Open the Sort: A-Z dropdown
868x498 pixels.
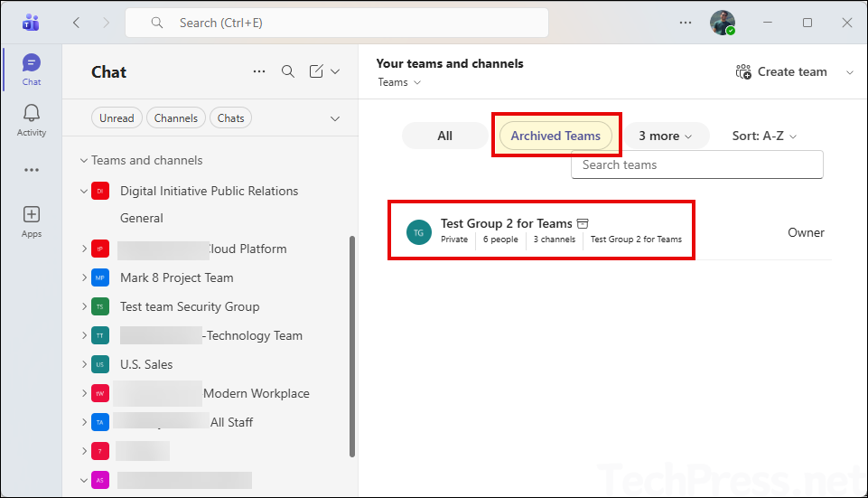click(764, 136)
